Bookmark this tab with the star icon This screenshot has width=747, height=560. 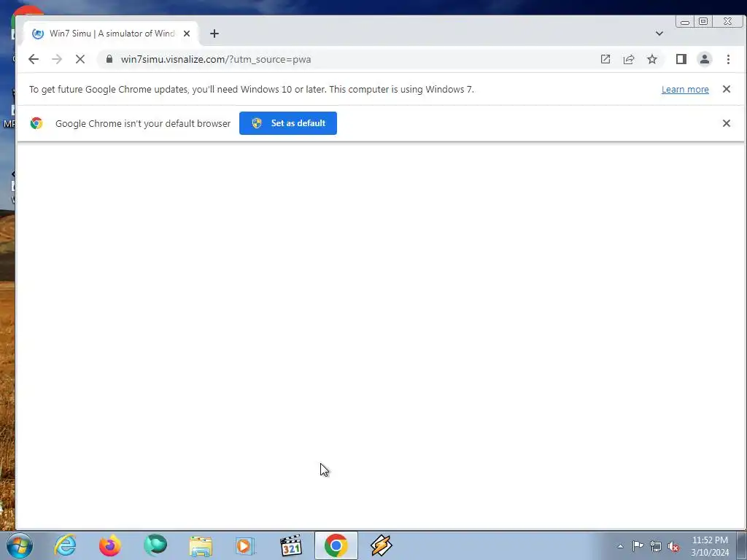click(x=651, y=60)
